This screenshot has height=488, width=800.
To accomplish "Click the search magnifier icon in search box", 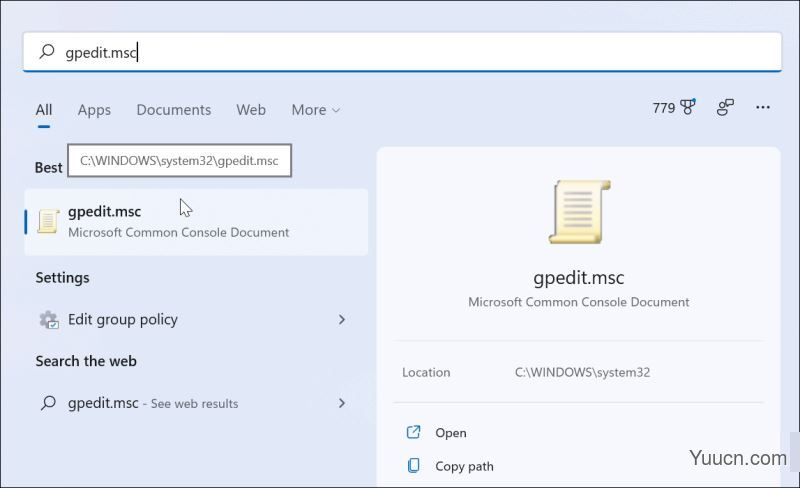I will [x=47, y=51].
